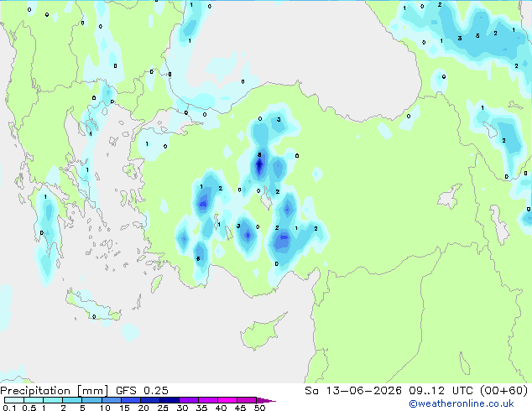
Task: Click the legend label '0.5'
Action: click(x=29, y=408)
